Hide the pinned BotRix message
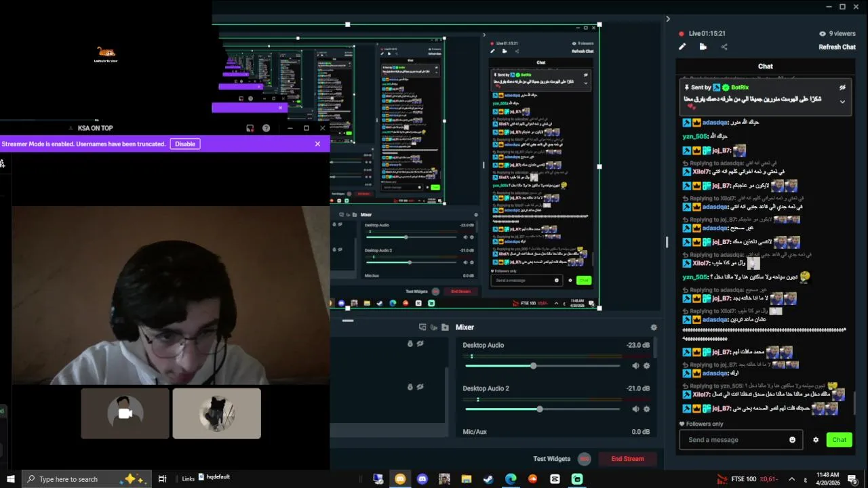 coord(842,87)
